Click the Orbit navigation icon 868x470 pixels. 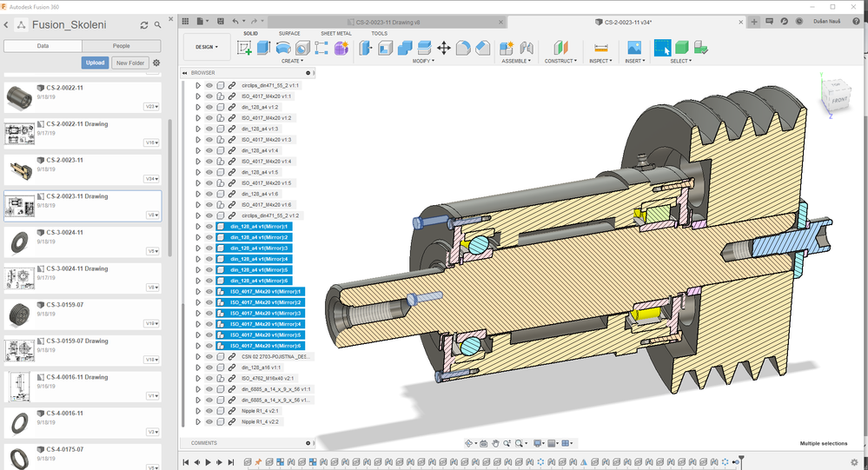pos(469,443)
